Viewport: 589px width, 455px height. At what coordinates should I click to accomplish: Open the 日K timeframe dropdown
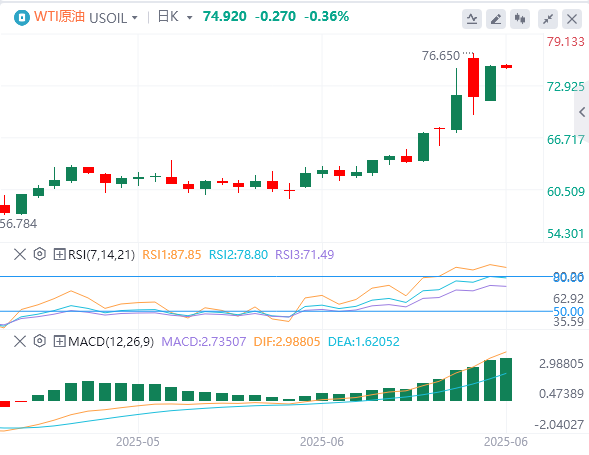tap(175, 17)
